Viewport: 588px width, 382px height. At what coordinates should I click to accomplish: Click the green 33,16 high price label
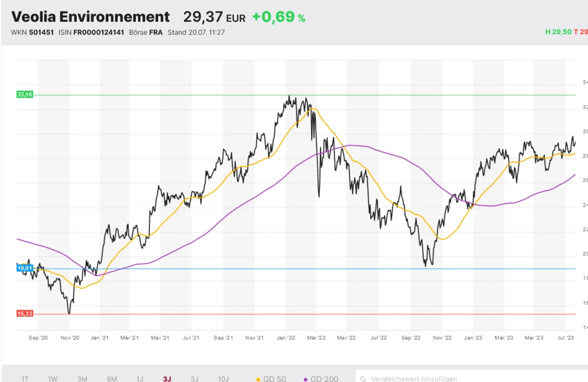pyautogui.click(x=25, y=94)
